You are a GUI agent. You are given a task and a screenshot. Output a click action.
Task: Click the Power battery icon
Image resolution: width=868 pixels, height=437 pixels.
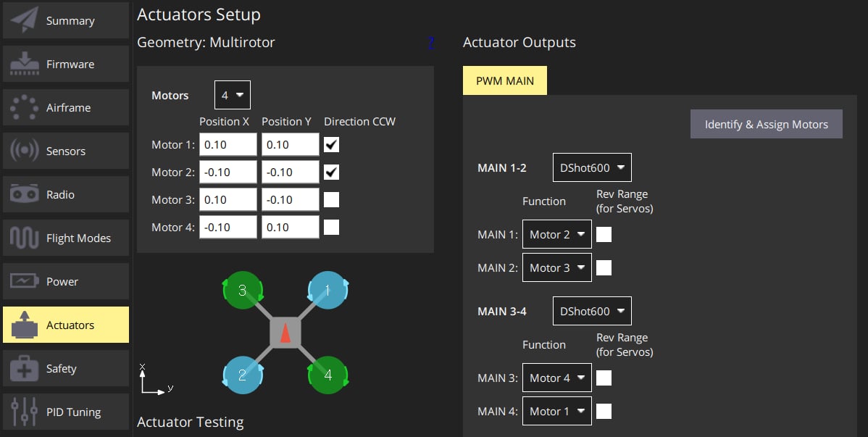pyautogui.click(x=25, y=282)
